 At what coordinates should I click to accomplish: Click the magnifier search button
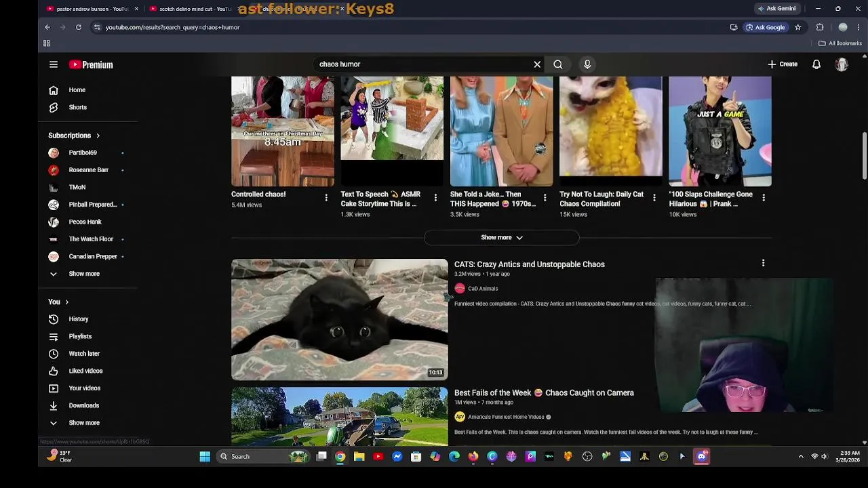click(557, 64)
